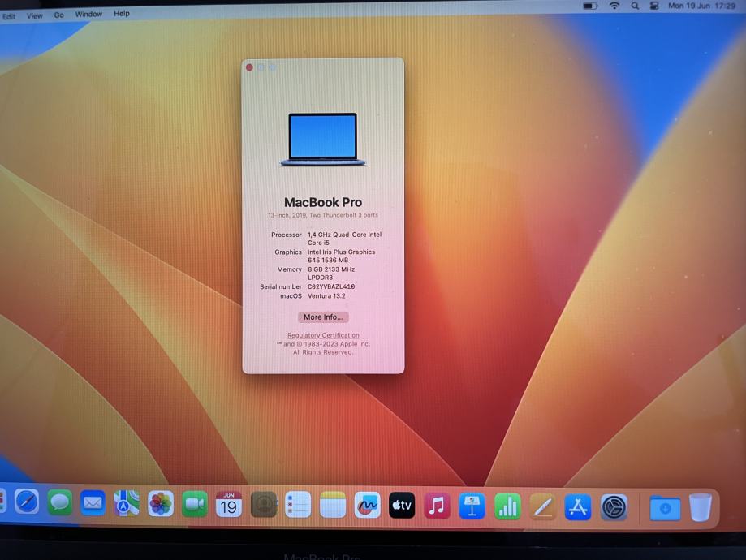Image resolution: width=746 pixels, height=560 pixels.
Task: Open System Settings from the Dock
Action: coord(614,508)
